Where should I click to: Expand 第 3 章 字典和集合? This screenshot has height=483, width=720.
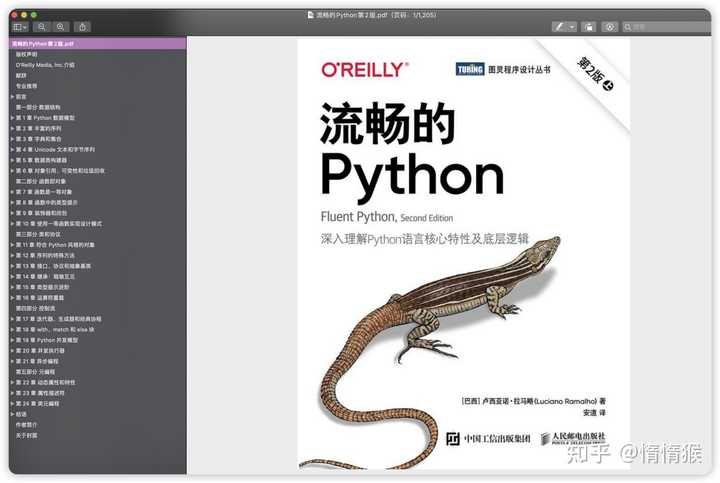(x=12, y=139)
